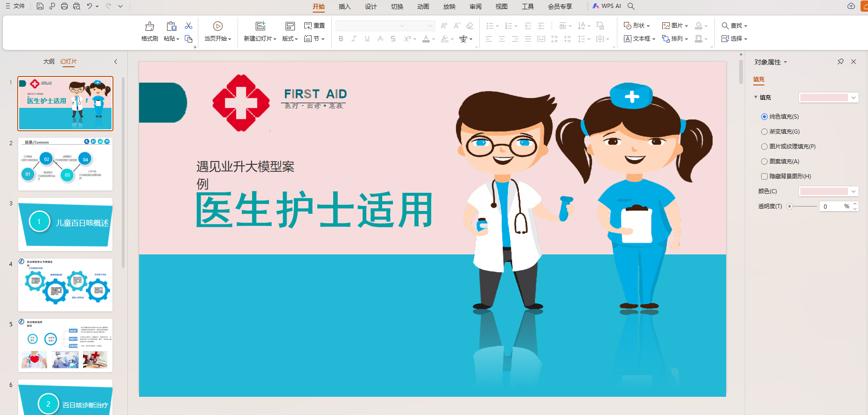Enable Hide background graphics (隐藏背景图形) checkbox
Screen dimensions: 868x415
click(764, 176)
